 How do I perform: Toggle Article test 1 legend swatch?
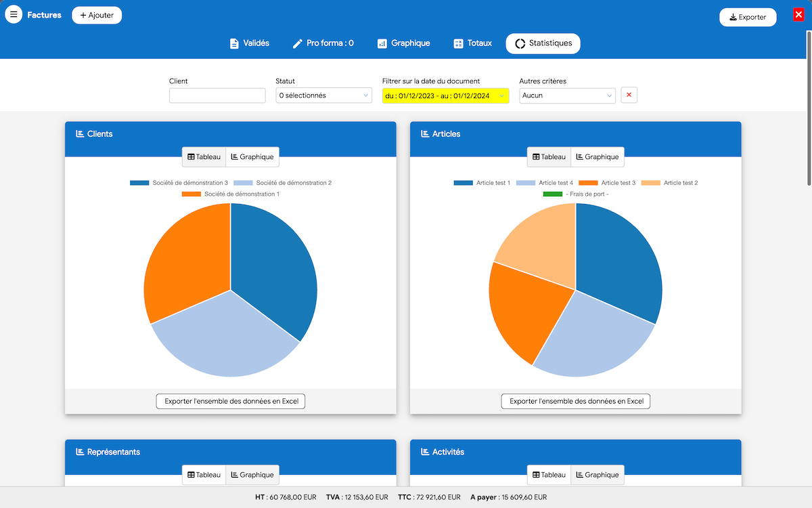464,183
